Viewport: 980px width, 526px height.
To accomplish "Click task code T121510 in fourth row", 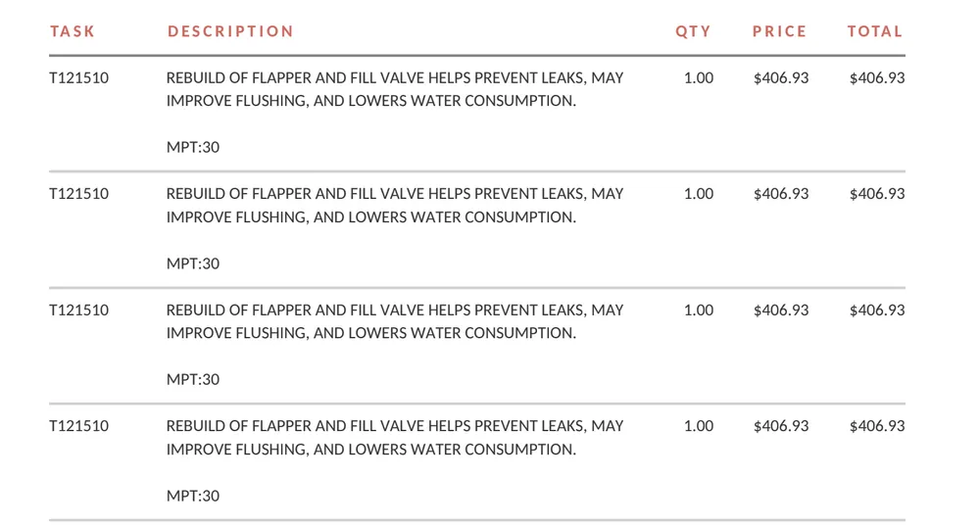I will coord(79,426).
